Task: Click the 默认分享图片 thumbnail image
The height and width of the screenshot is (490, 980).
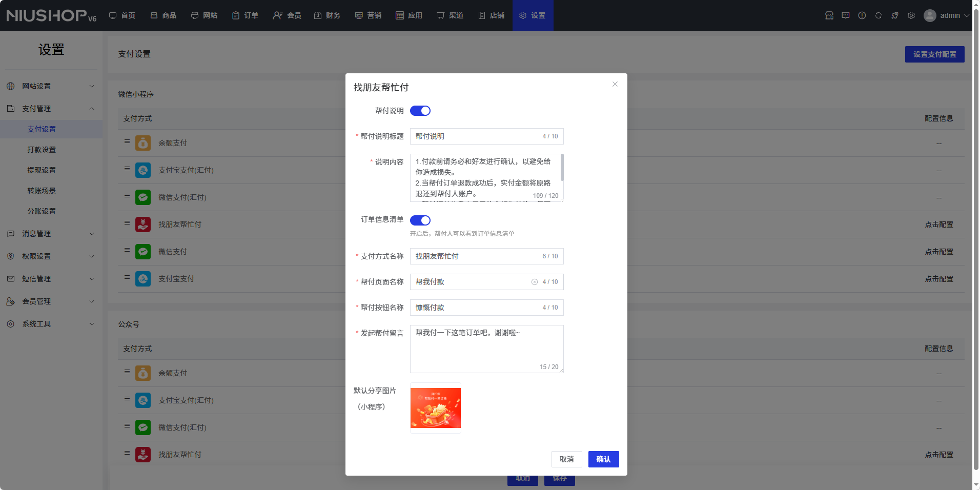Action: tap(435, 408)
